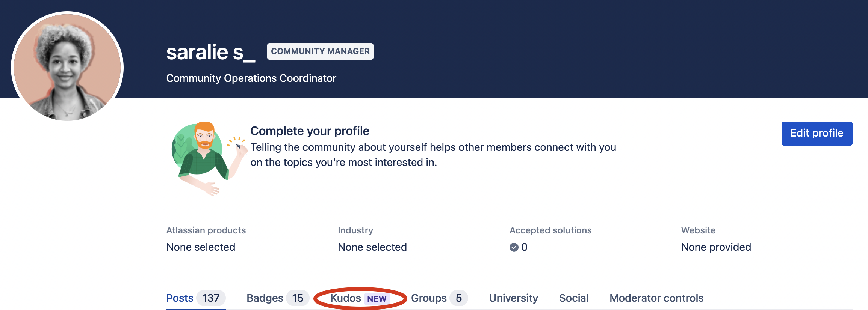
Task: Click the Community Manager badge
Action: pos(320,51)
